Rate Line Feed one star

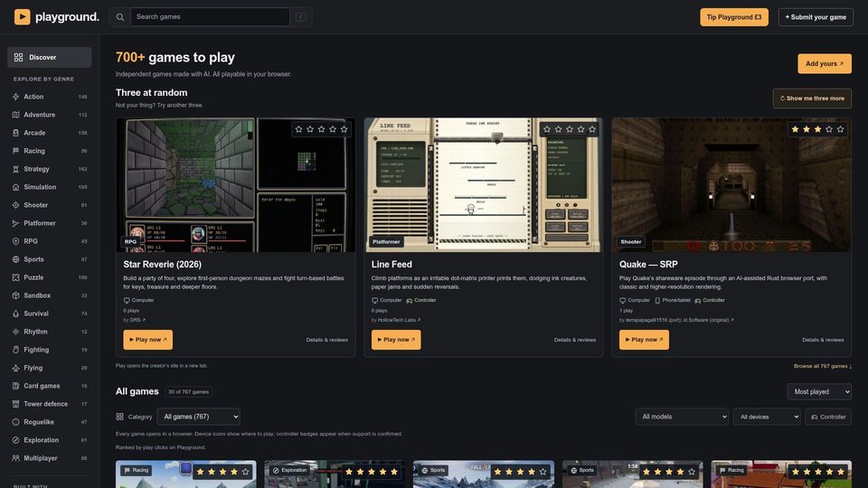coord(547,129)
